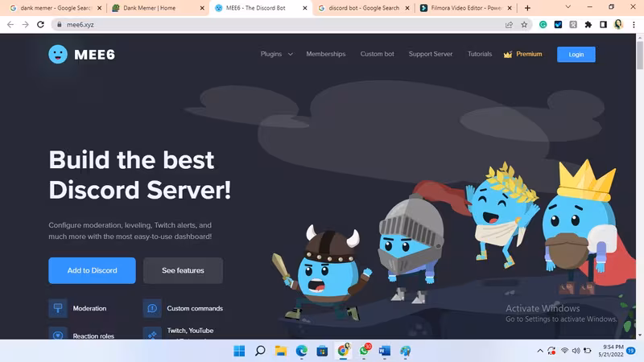The image size is (644, 362).
Task: Click the browser forward arrow
Action: click(x=26, y=25)
